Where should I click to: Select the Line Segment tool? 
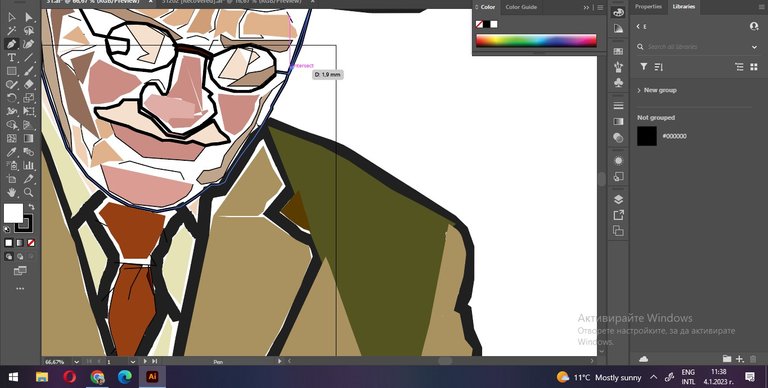coord(29,58)
